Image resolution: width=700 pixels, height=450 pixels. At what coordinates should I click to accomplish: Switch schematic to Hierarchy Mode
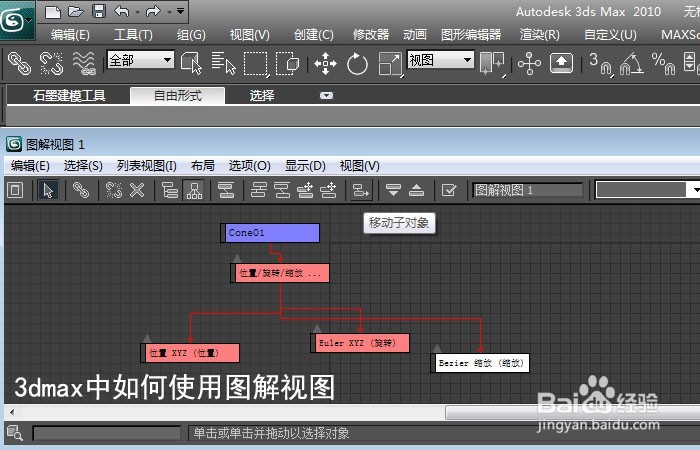click(170, 191)
